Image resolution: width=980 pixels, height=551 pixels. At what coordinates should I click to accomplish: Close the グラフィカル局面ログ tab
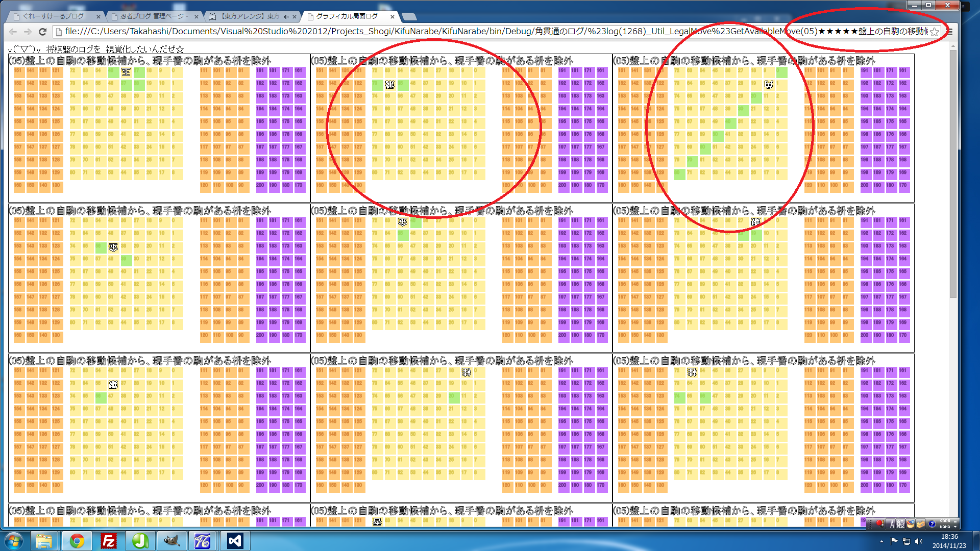(x=392, y=17)
